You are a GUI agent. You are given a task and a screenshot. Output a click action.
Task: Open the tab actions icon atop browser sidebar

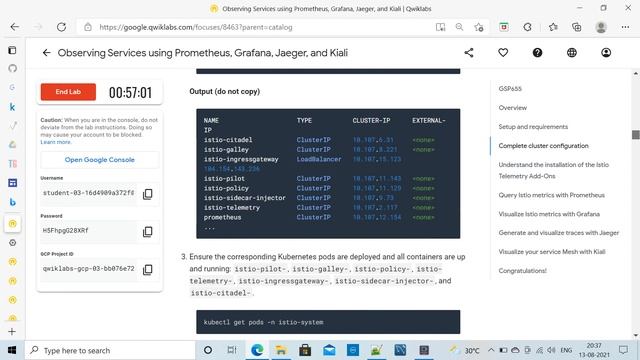click(12, 50)
